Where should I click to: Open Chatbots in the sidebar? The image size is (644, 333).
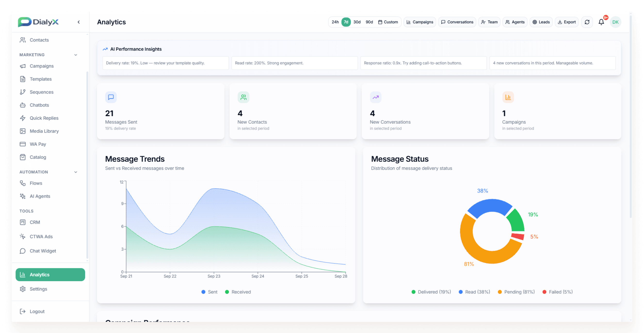50,105
